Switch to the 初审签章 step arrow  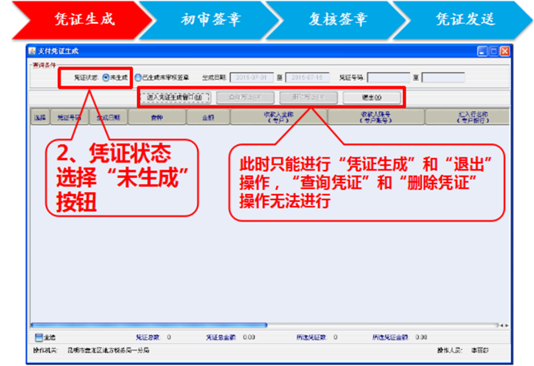210,19
